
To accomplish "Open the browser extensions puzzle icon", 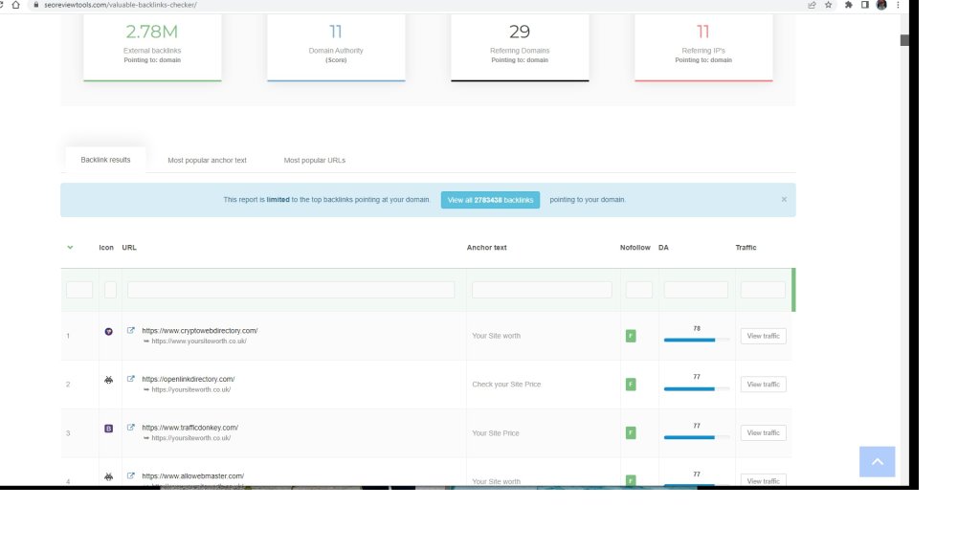I will (x=848, y=5).
